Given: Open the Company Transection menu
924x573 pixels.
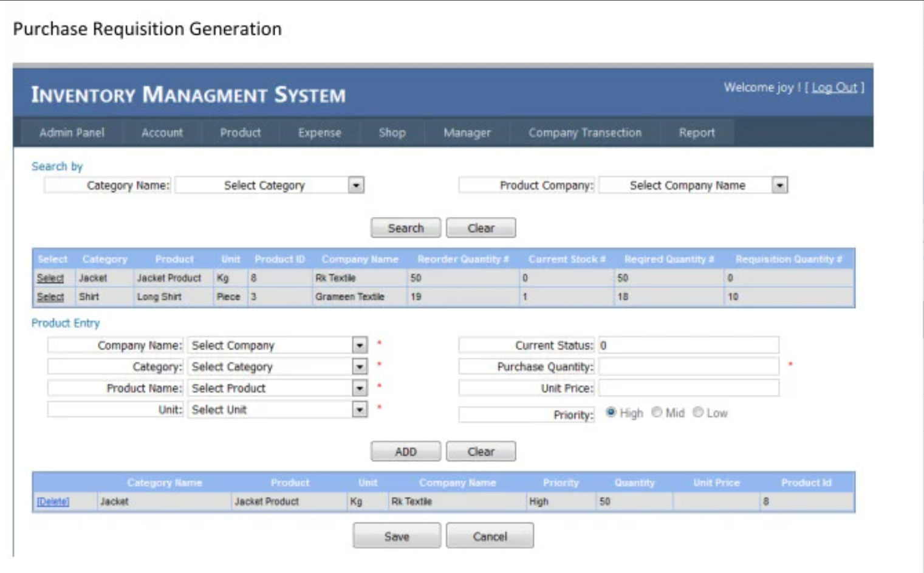Looking at the screenshot, I should tap(586, 132).
